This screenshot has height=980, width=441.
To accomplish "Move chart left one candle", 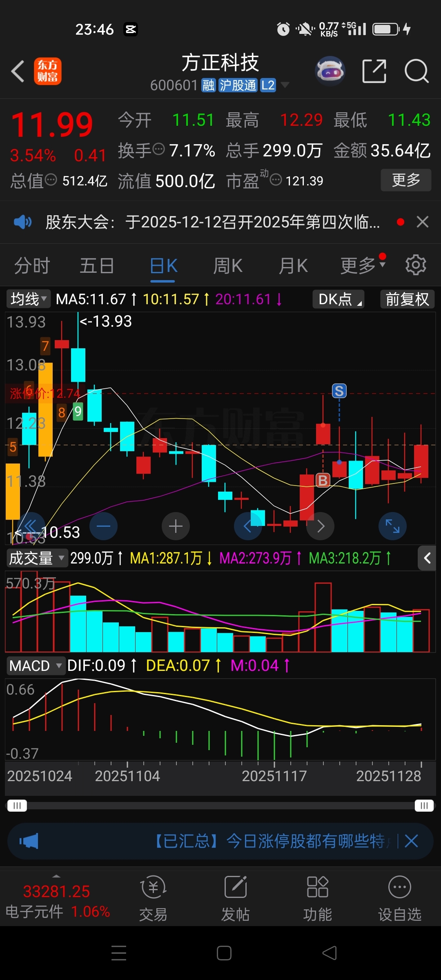I will point(247,526).
